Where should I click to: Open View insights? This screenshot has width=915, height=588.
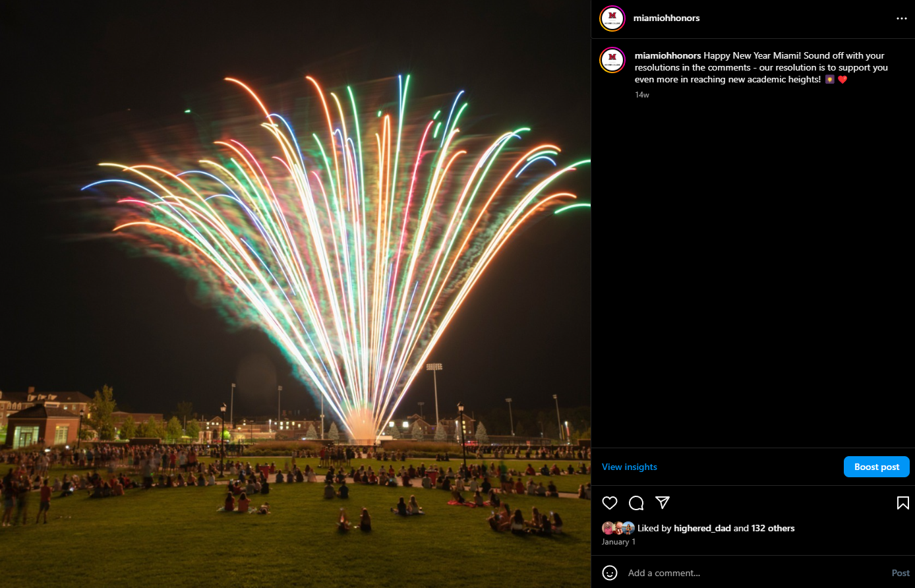(630, 467)
